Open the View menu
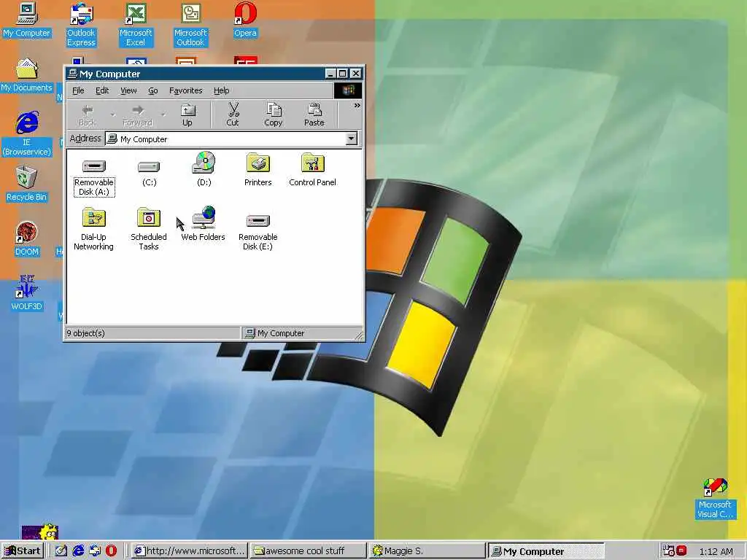 (128, 90)
